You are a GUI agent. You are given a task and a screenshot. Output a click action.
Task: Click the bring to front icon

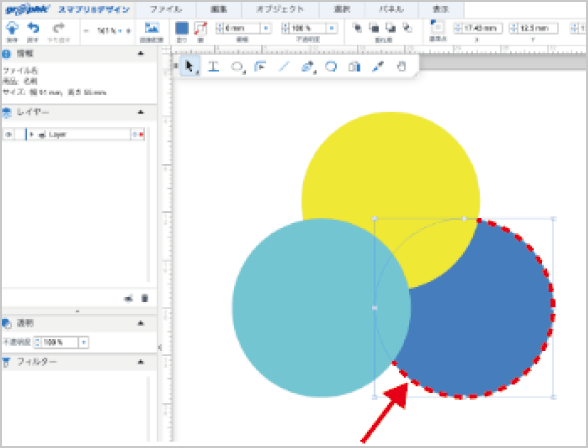coord(357,27)
